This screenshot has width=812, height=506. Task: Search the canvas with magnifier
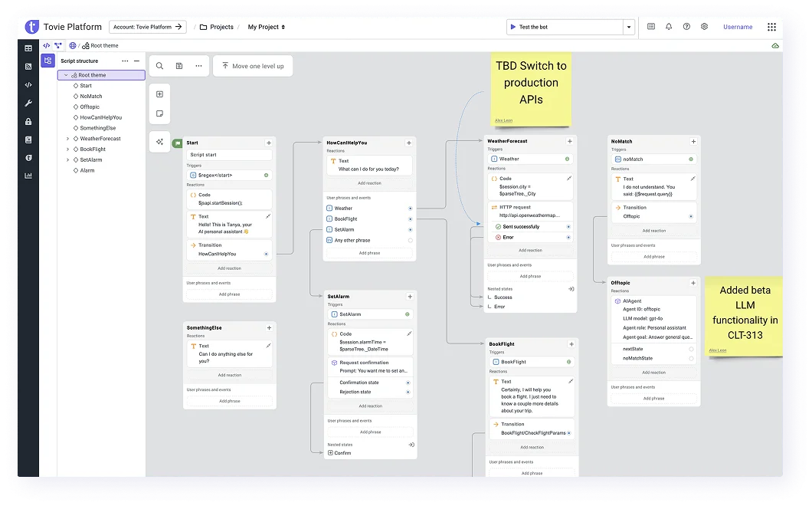[159, 66]
